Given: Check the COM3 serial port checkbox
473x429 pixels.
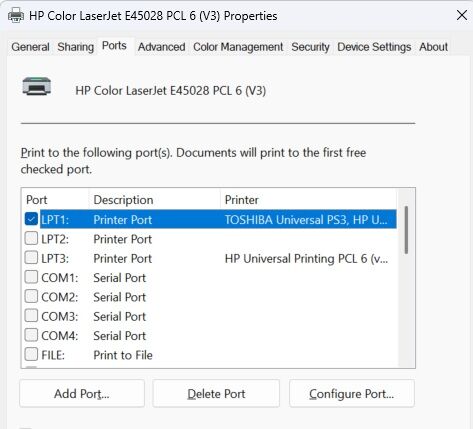Looking at the screenshot, I should (x=31, y=316).
